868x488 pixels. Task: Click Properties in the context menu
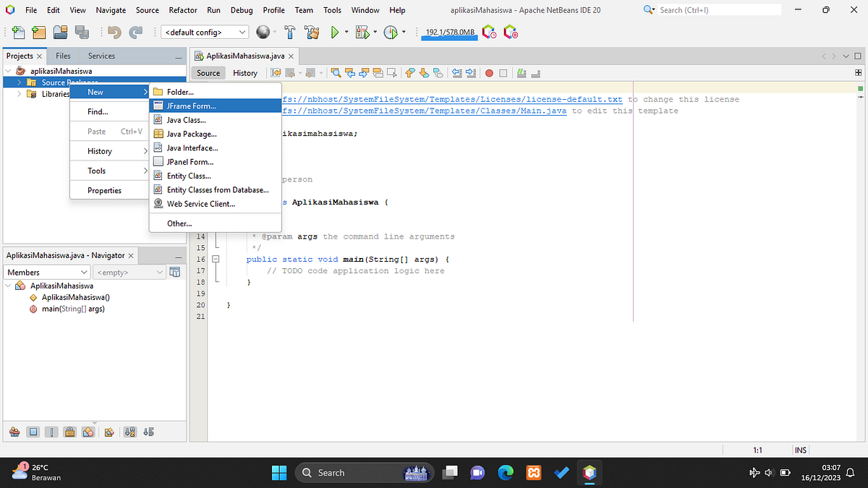109,191
